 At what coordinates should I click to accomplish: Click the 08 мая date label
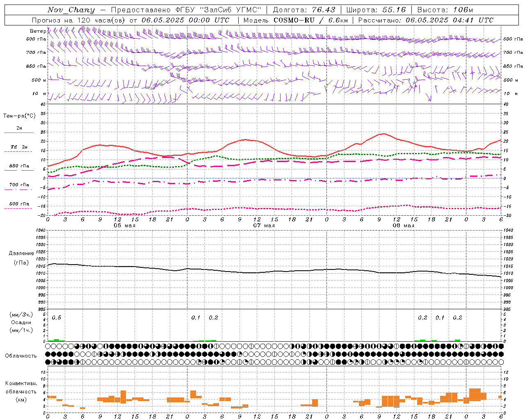(x=403, y=225)
